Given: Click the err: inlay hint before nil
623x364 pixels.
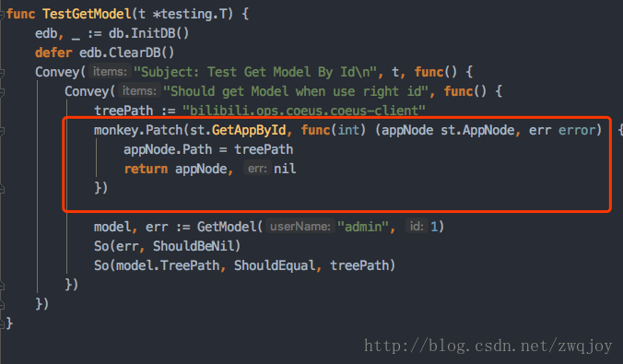Looking at the screenshot, I should (257, 169).
